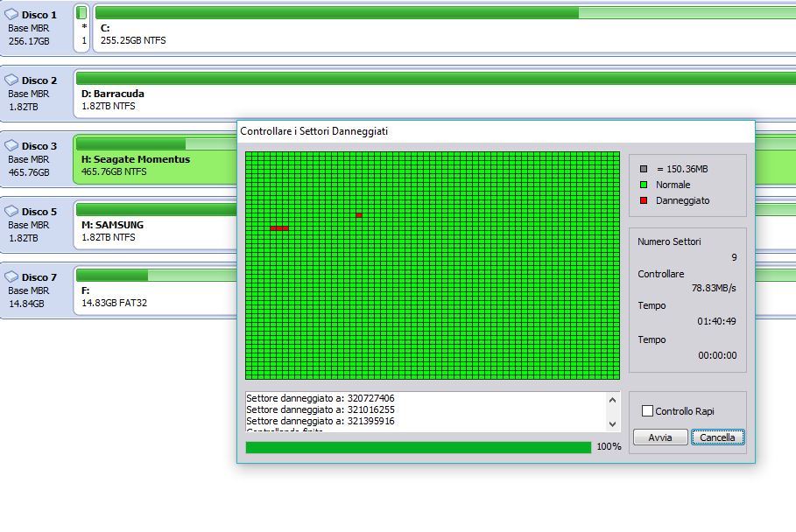Screen dimensions: 796x532
Task: Select the D: Barracuda partition
Action: coord(434,94)
